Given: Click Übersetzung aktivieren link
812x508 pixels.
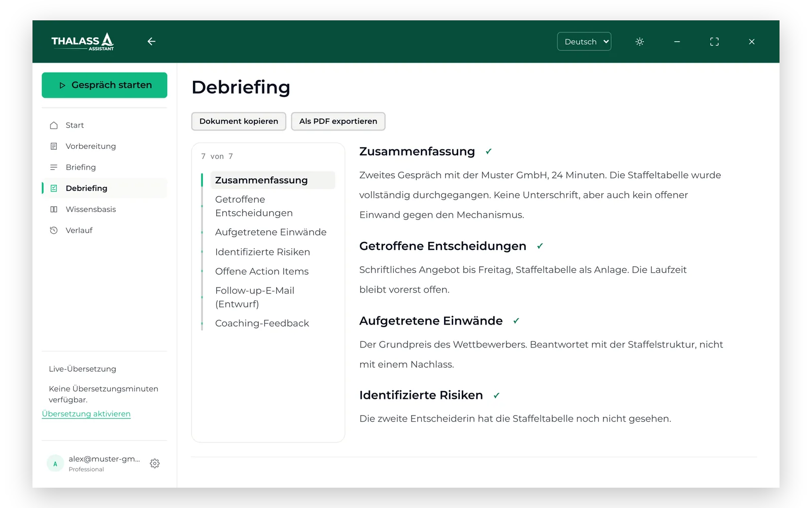Looking at the screenshot, I should [86, 414].
